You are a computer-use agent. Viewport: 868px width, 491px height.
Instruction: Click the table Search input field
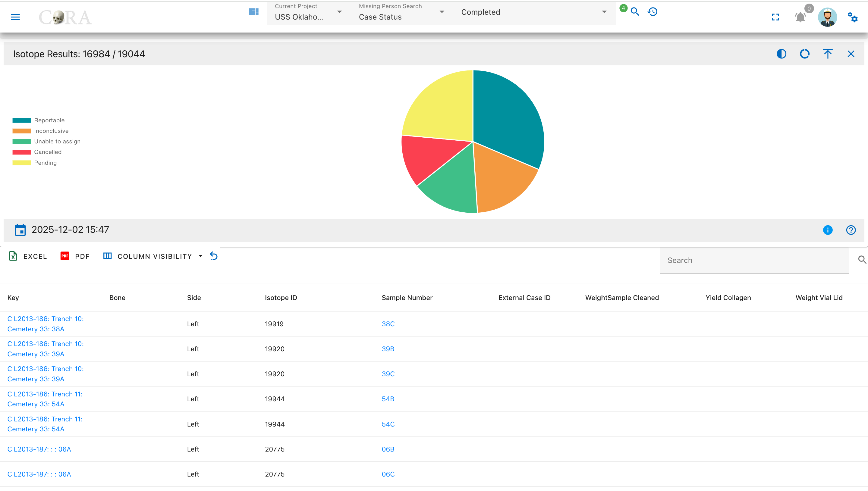click(x=754, y=260)
